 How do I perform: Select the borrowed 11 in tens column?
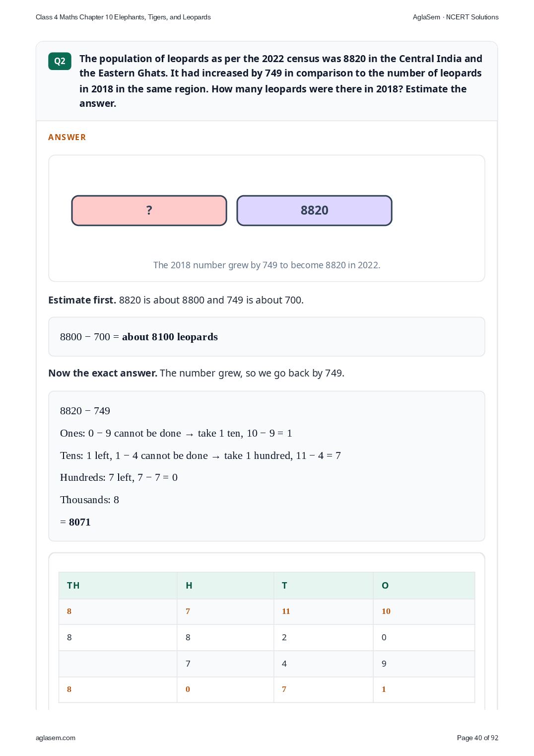(286, 611)
